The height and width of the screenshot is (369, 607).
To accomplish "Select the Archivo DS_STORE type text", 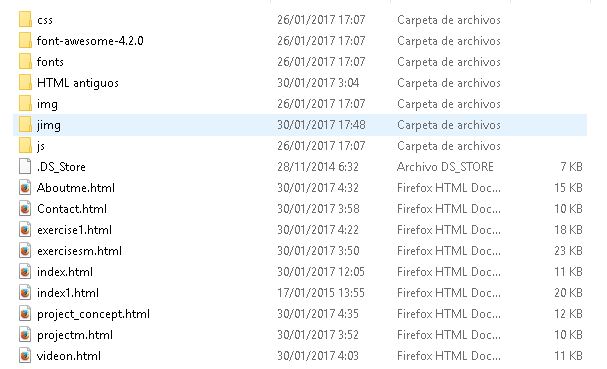I will point(445,166).
